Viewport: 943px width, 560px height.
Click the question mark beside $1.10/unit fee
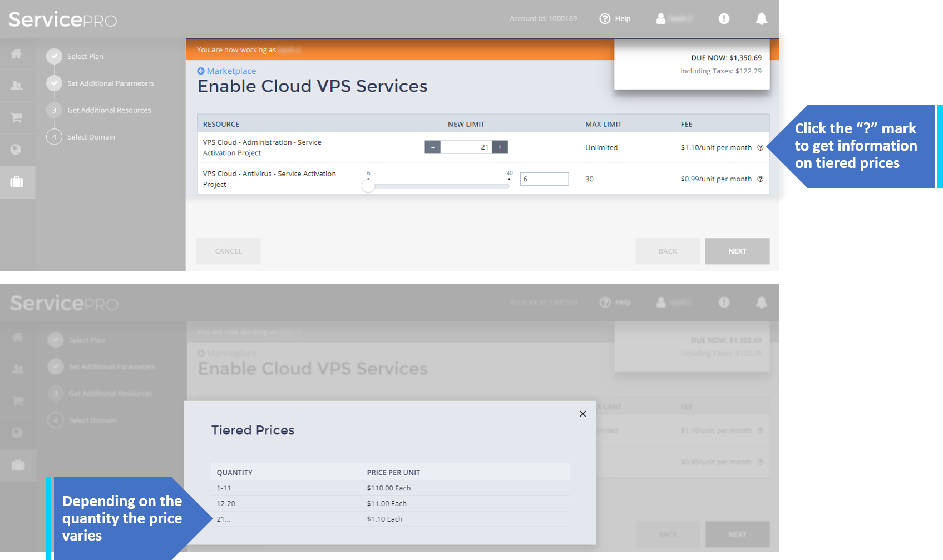pos(761,147)
